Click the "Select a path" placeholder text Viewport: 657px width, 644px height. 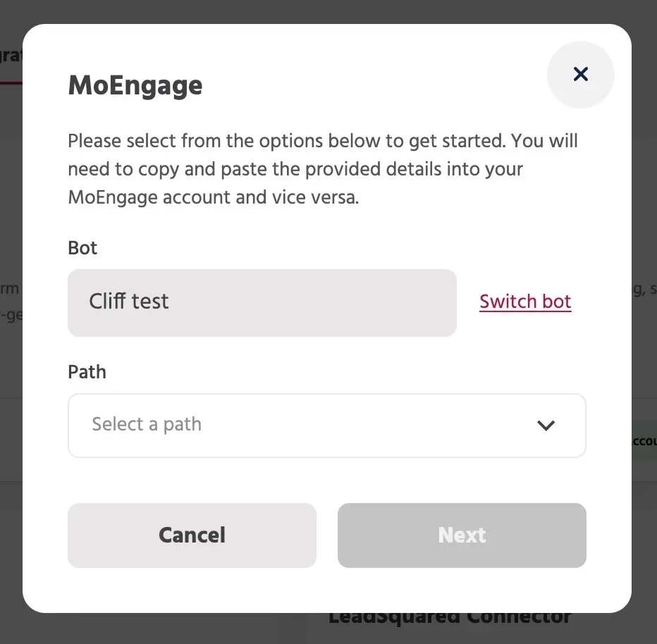(x=147, y=424)
